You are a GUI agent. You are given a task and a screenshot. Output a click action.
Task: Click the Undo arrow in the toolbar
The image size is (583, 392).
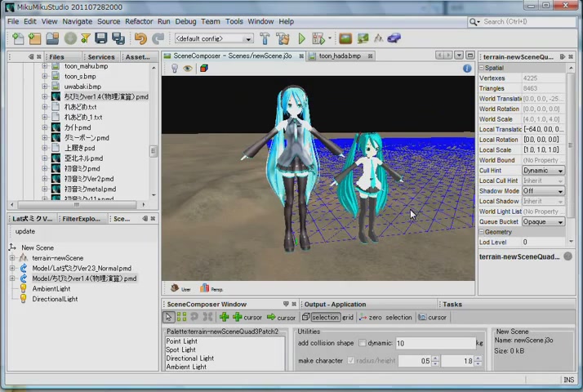click(x=141, y=38)
